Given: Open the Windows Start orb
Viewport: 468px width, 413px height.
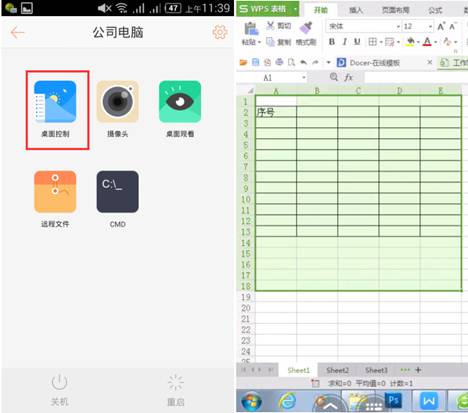Looking at the screenshot, I should [252, 401].
